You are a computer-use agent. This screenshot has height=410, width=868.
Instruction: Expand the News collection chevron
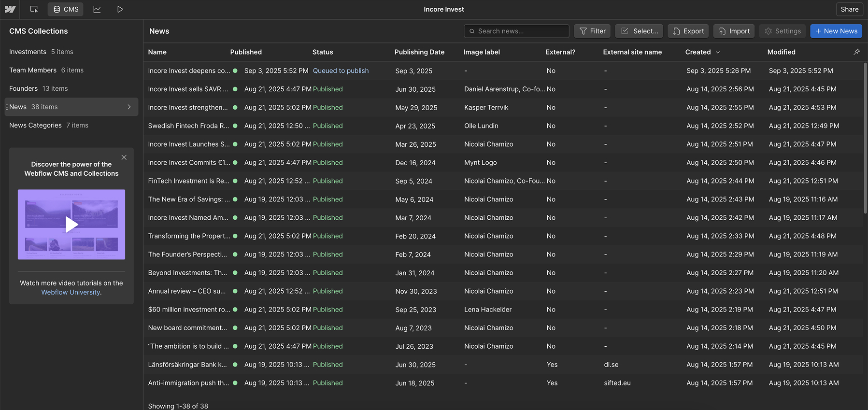click(x=129, y=107)
